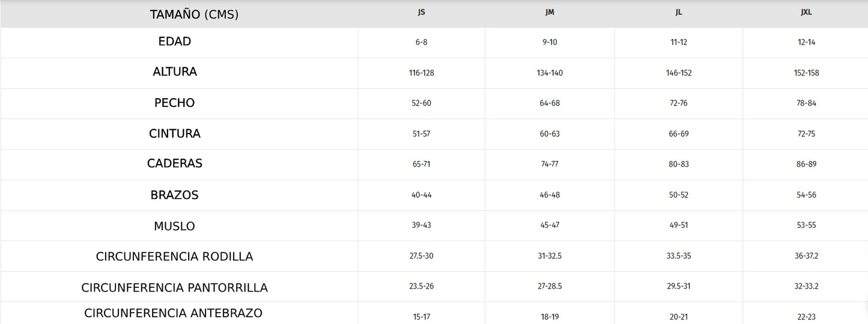Click the CIRCUNFERENCIA RODILLA row label

click(175, 257)
